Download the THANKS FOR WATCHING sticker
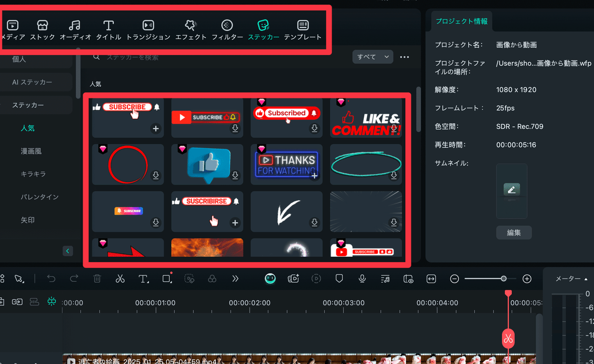Viewport: 594px width, 364px height. (314, 176)
